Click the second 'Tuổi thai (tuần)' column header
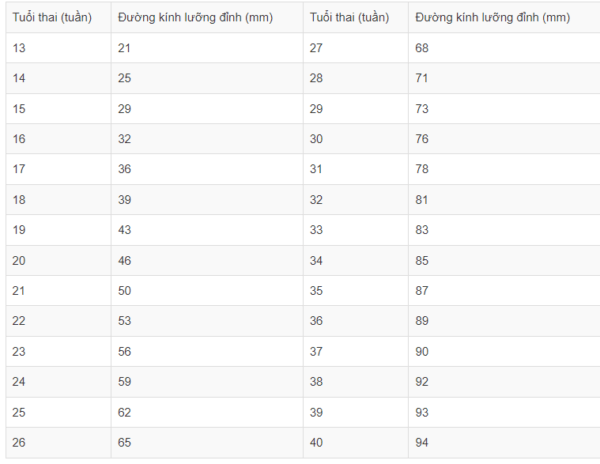 click(356, 17)
